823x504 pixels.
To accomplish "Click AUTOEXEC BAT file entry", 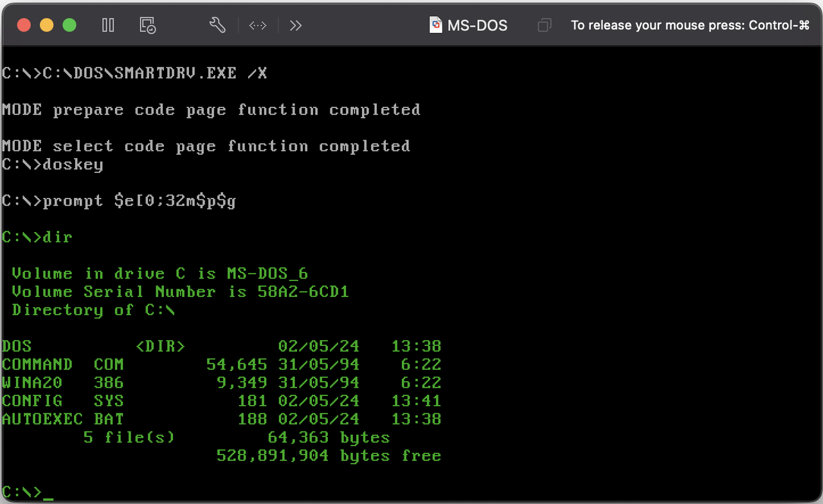I will (63, 419).
